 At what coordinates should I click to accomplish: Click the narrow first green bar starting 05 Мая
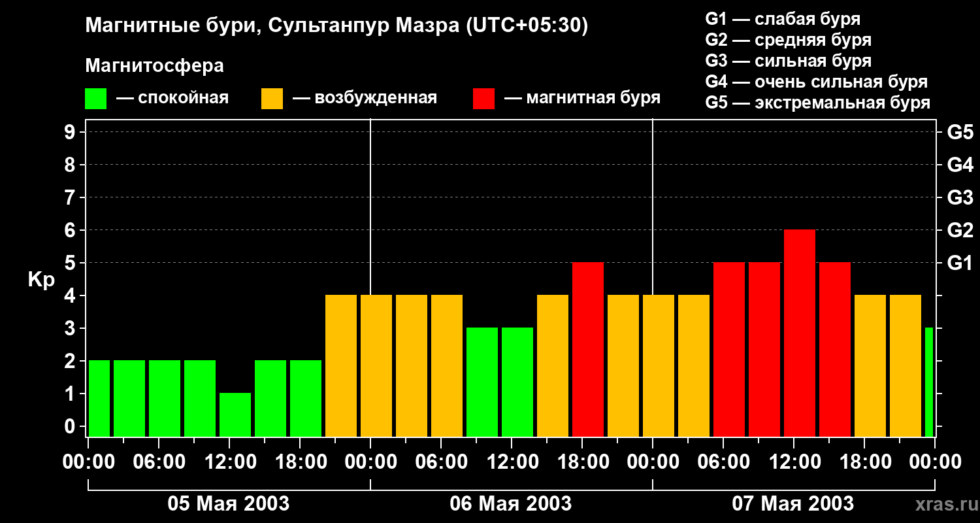coord(99,399)
